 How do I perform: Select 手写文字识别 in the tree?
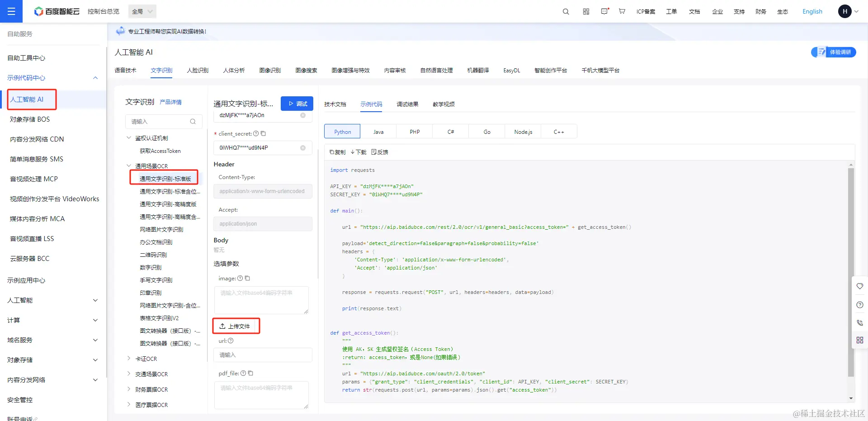(x=156, y=280)
